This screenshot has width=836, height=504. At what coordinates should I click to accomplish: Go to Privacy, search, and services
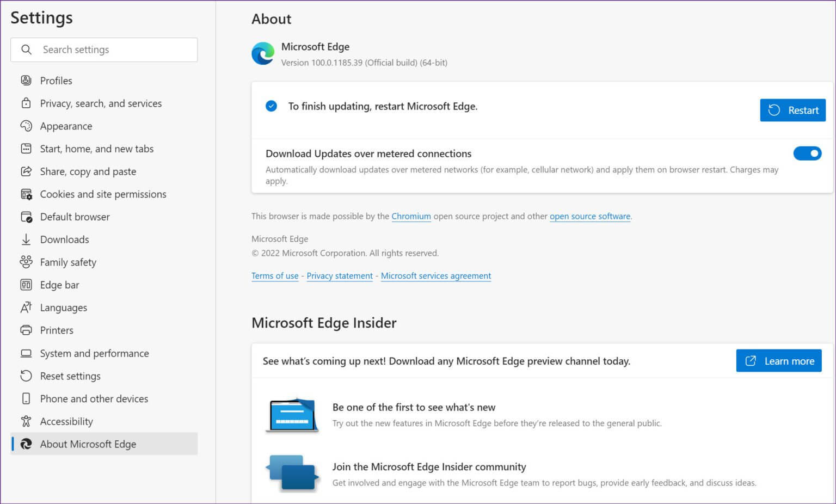tap(104, 103)
